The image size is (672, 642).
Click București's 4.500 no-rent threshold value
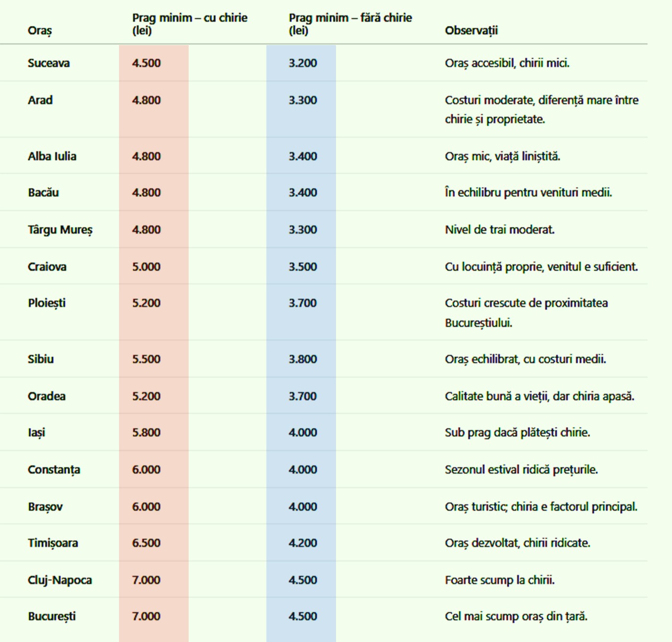tap(303, 617)
